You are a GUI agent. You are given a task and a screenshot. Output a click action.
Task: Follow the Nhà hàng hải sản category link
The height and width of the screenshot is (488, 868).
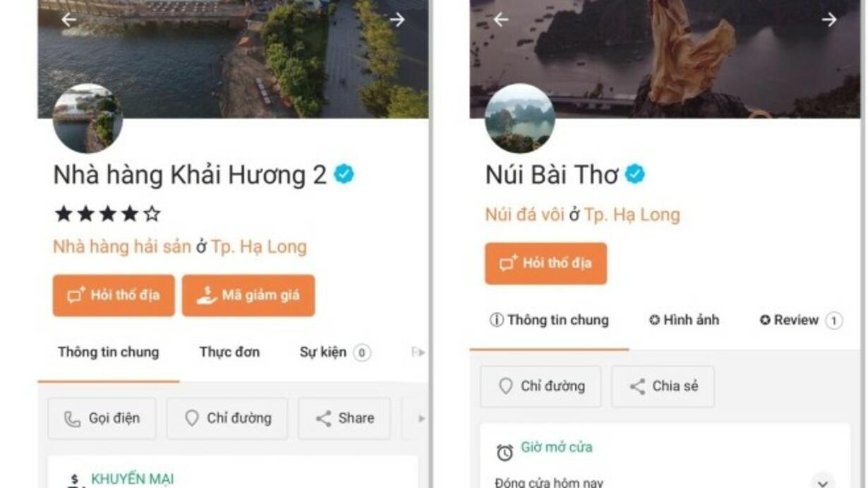coord(122,246)
